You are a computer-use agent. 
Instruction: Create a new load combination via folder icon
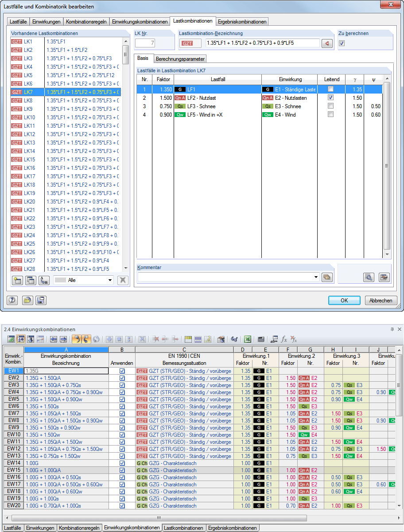[x=17, y=280]
